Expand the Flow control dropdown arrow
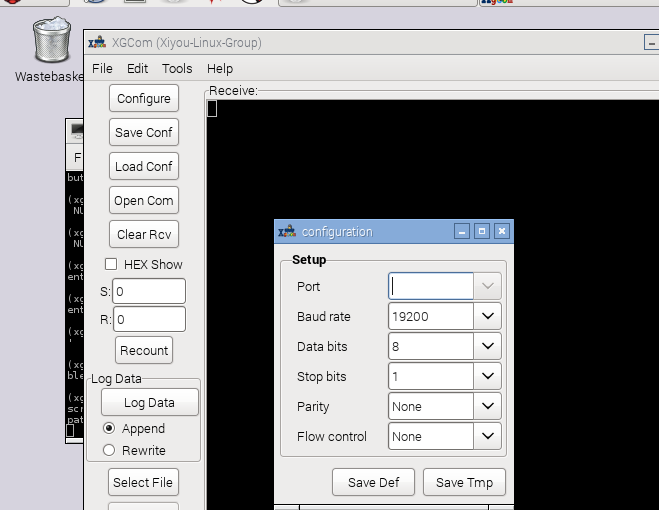Image resolution: width=659 pixels, height=510 pixels. [x=488, y=436]
